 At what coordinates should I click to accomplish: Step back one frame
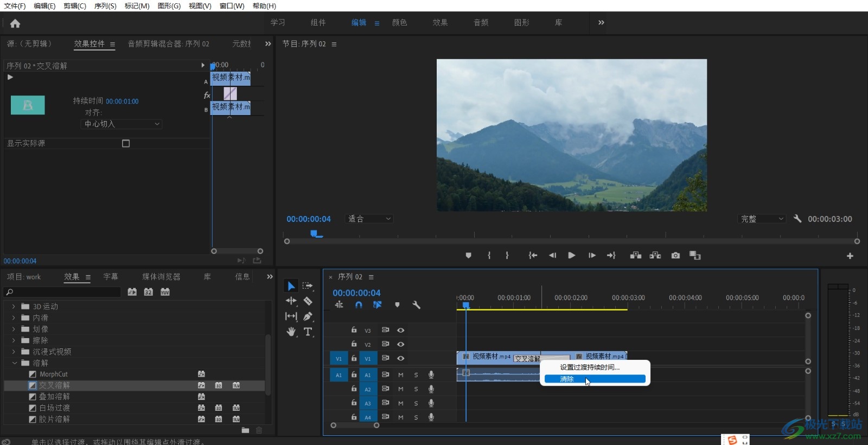[552, 256]
